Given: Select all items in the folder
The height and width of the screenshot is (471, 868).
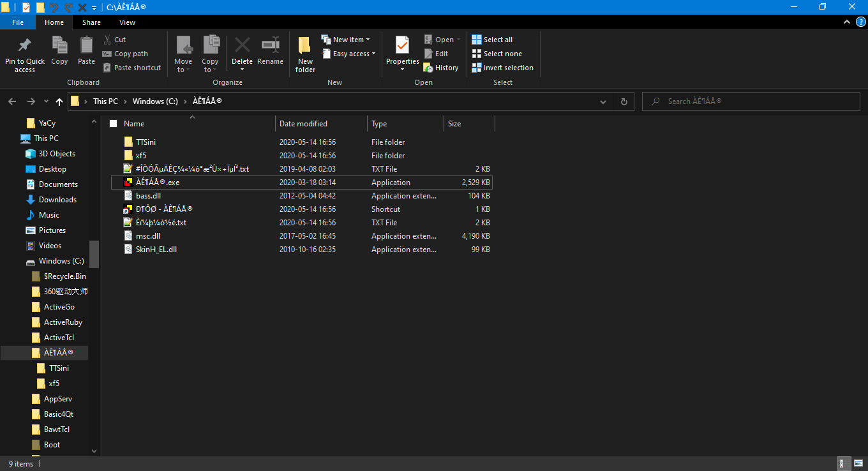Looking at the screenshot, I should coord(491,39).
